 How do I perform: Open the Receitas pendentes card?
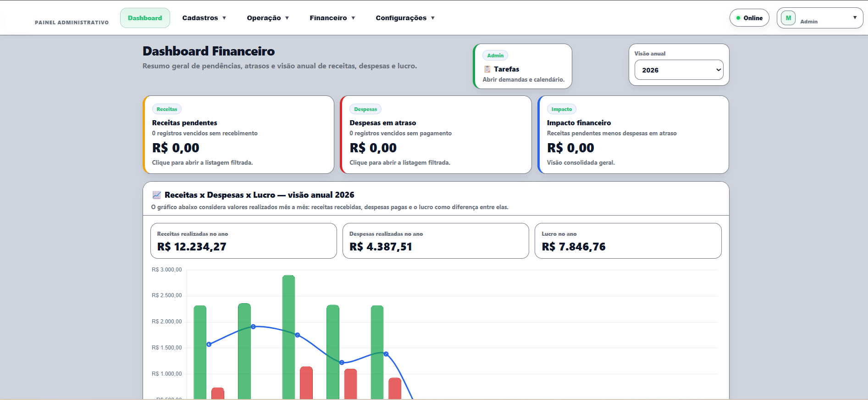click(238, 134)
